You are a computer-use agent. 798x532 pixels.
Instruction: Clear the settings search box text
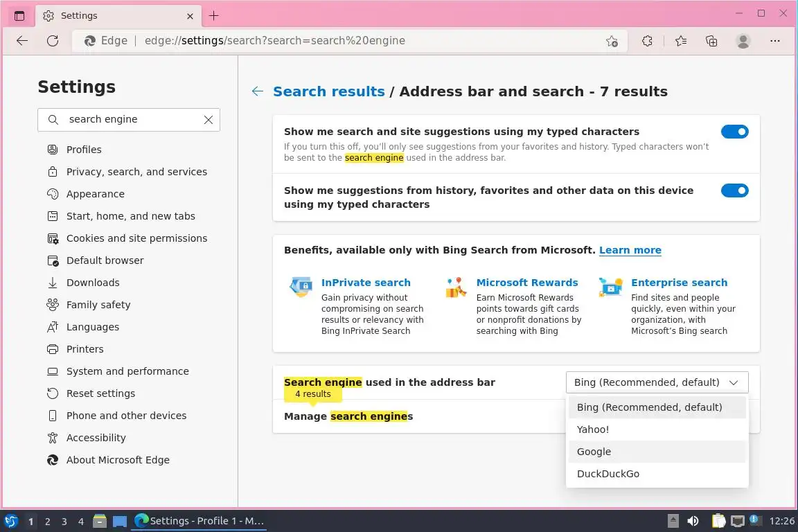point(208,120)
